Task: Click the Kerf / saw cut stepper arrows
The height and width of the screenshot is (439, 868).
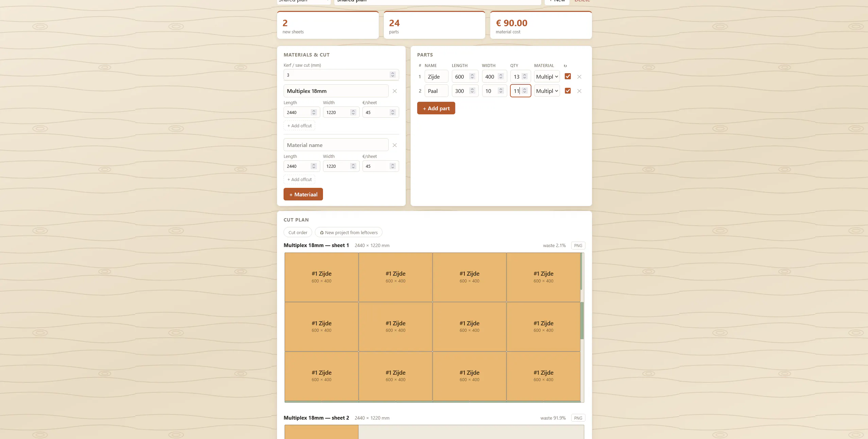Action: (393, 75)
